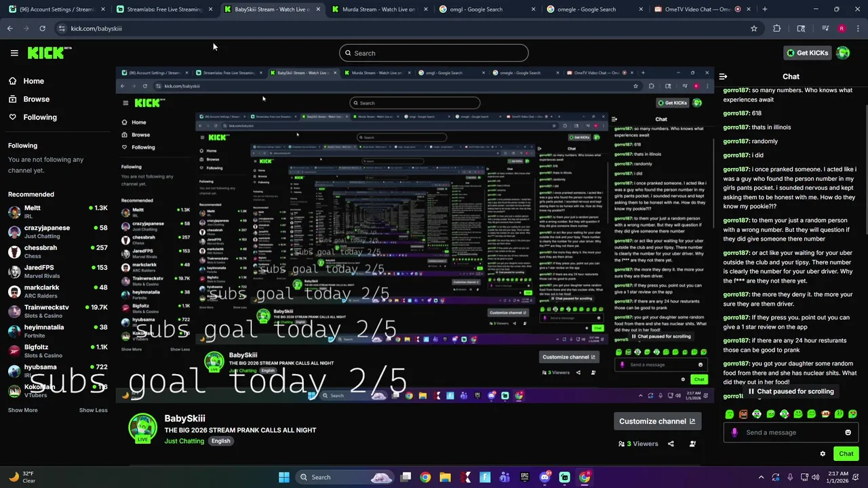This screenshot has width=868, height=488.
Task: Open Discord from the taskbar
Action: pos(545,477)
